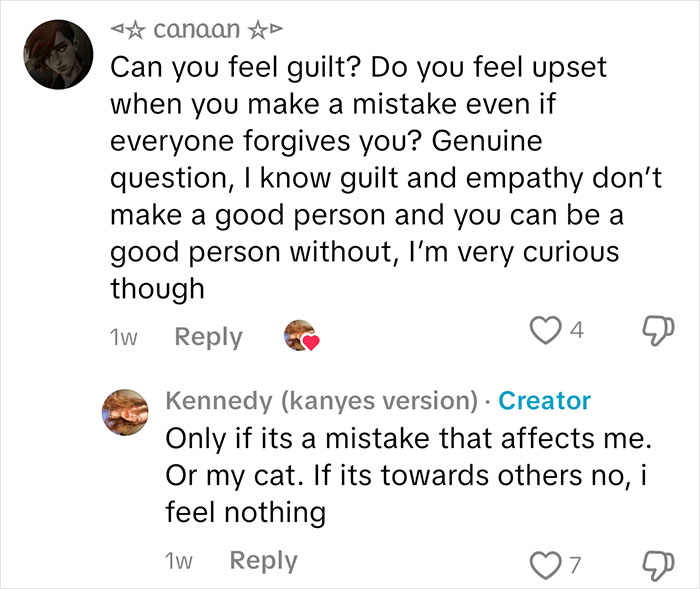Click the Creator label
This screenshot has width=700, height=589.
(x=544, y=401)
